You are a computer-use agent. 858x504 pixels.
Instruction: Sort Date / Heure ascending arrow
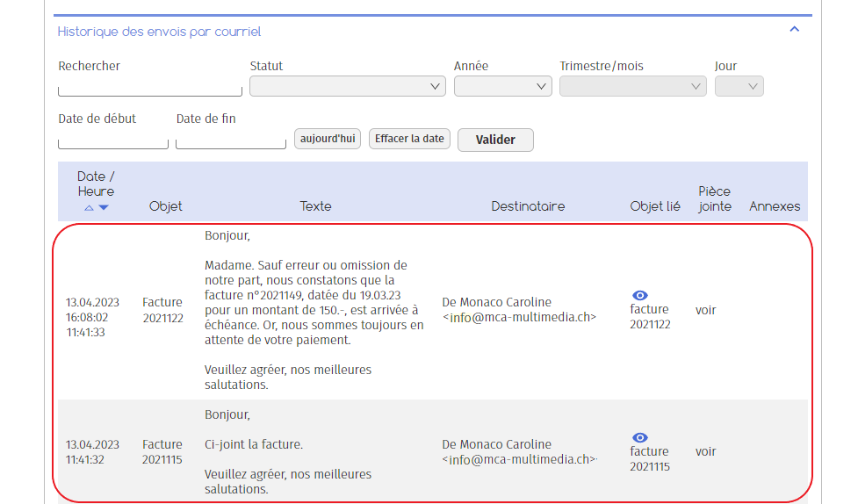coord(89,208)
